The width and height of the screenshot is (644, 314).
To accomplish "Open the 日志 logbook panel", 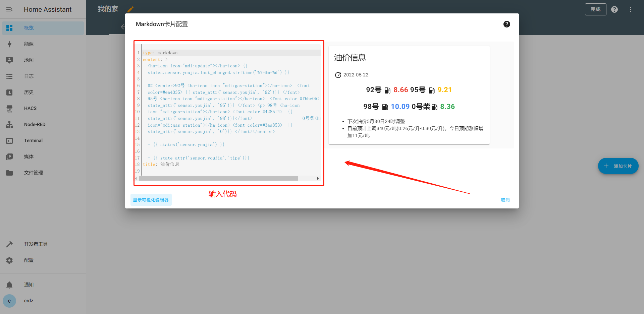I will point(29,76).
